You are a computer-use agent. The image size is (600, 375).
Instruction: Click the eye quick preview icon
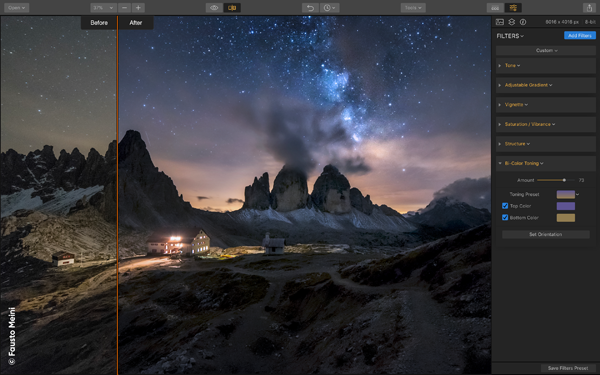pyautogui.click(x=214, y=8)
